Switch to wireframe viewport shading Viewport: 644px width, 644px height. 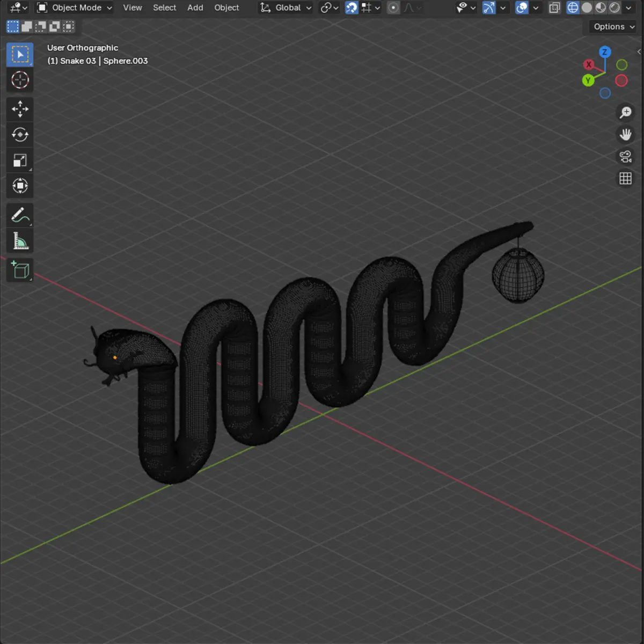pos(573,8)
